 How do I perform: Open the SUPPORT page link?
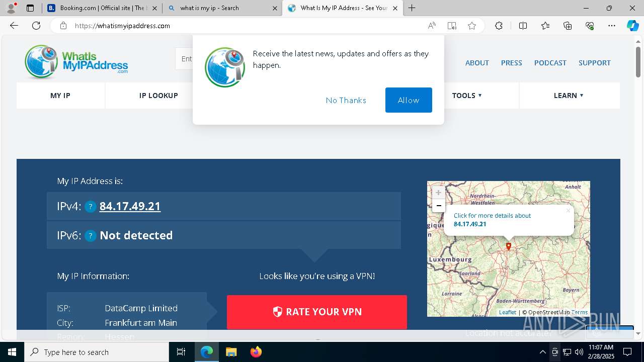(595, 63)
